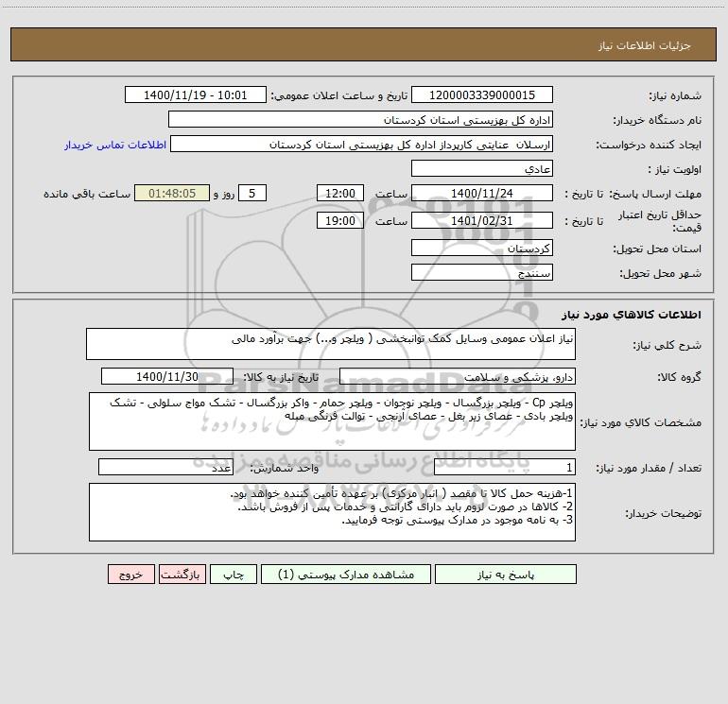This screenshot has width=728, height=704.
Task: Click delivery city field سنندج
Action: [482, 272]
